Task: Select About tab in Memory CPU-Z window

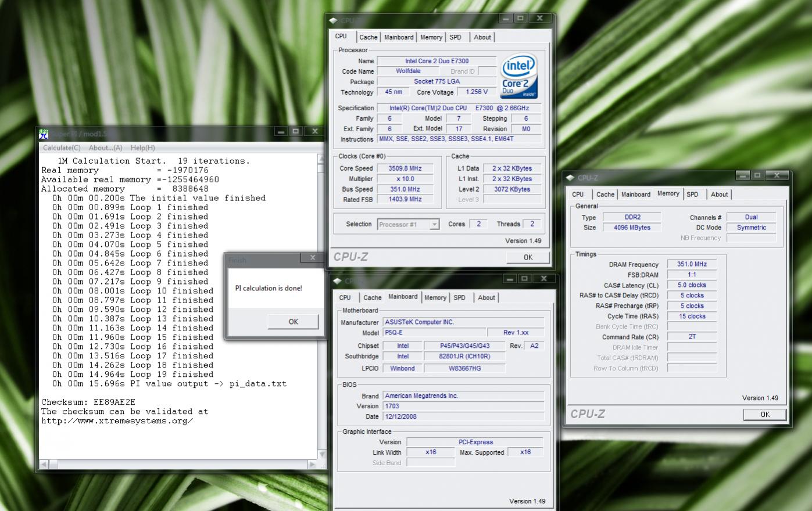Action: [x=720, y=195]
